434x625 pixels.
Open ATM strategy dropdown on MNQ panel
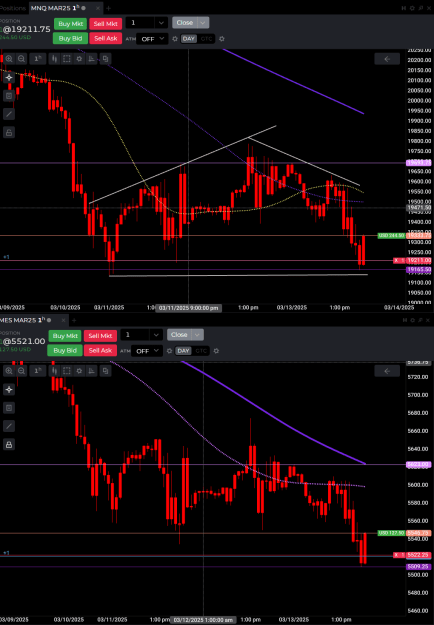[x=152, y=39]
